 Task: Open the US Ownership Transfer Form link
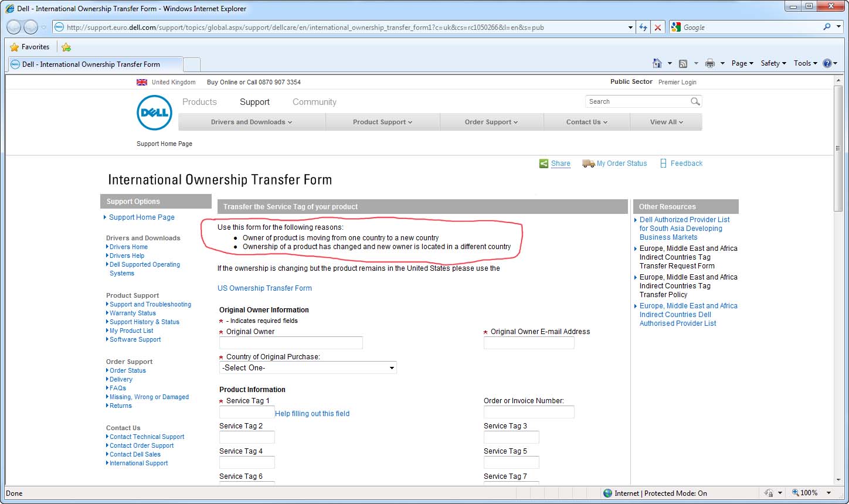click(x=264, y=288)
